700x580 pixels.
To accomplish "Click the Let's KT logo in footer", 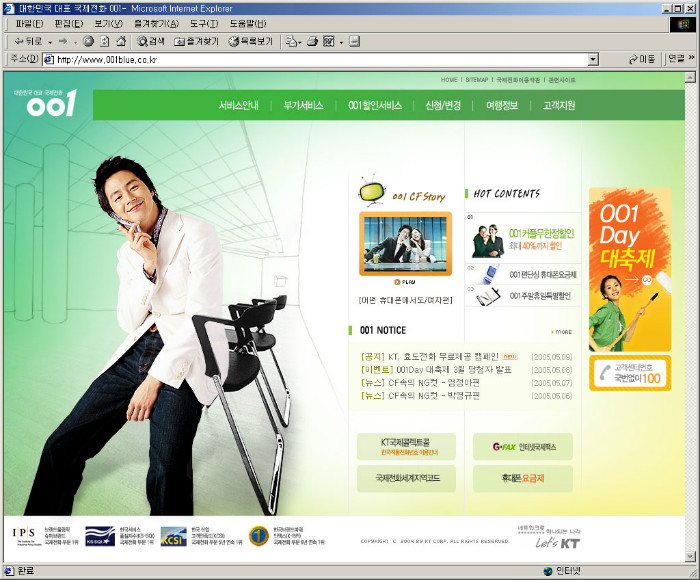I will click(x=558, y=543).
